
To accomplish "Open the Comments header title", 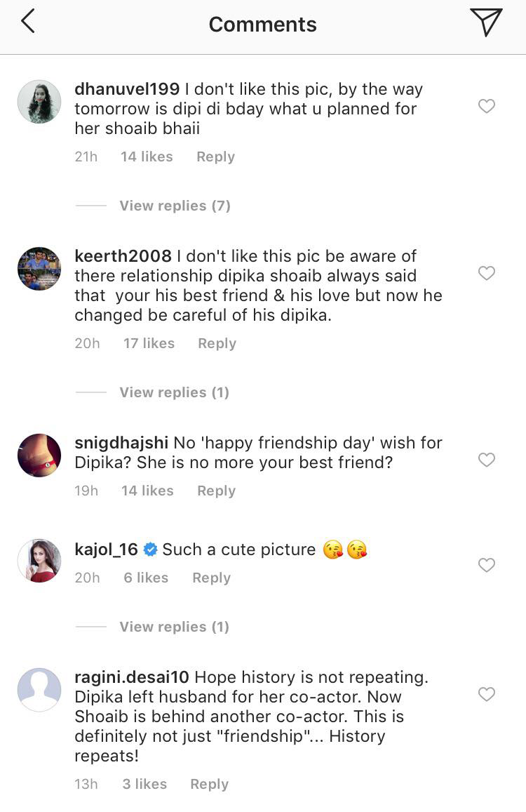I will (262, 23).
